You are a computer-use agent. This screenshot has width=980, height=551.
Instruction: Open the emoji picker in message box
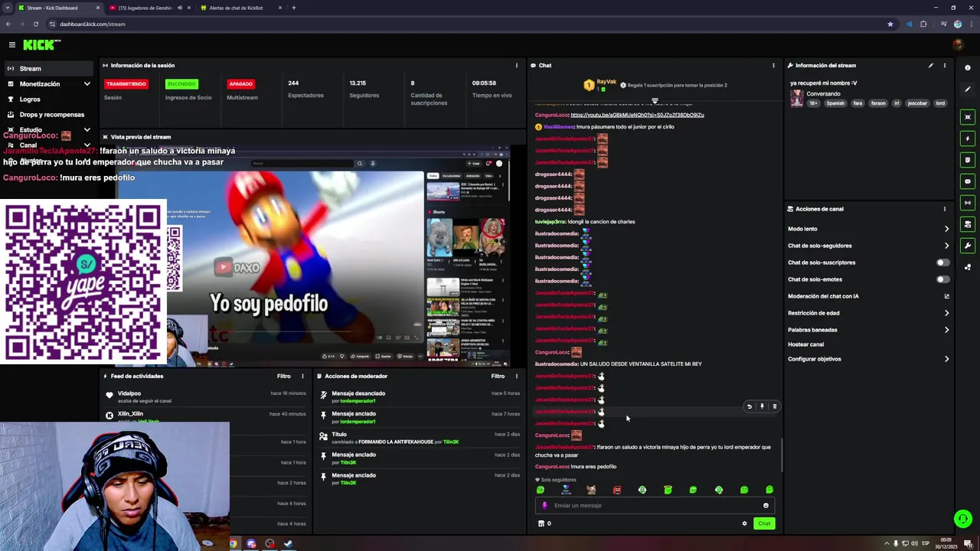[766, 505]
